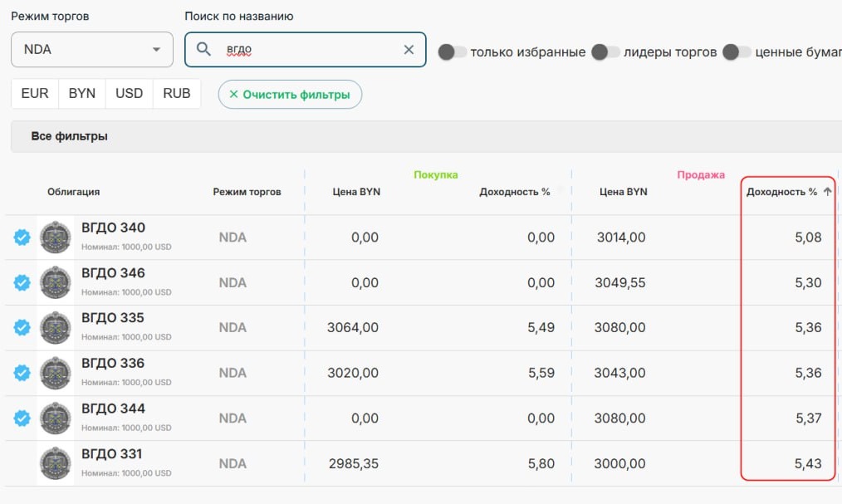This screenshot has width=842, height=504.
Task: Toggle the лидеры торгов switch
Action: tap(605, 52)
